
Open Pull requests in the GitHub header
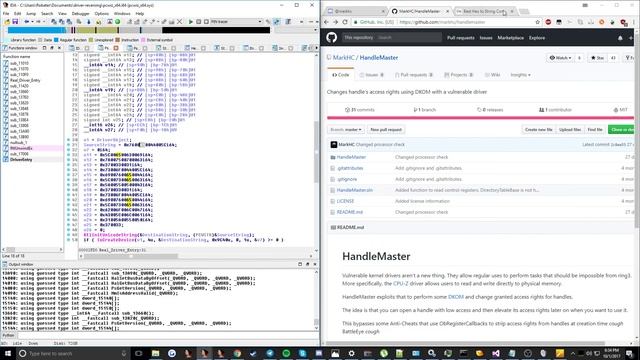coord(460,38)
